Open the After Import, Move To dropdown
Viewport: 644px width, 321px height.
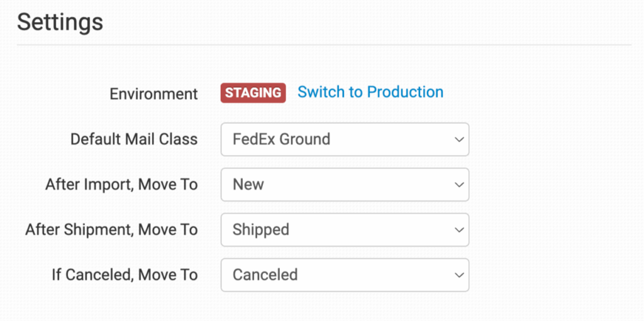tap(344, 185)
